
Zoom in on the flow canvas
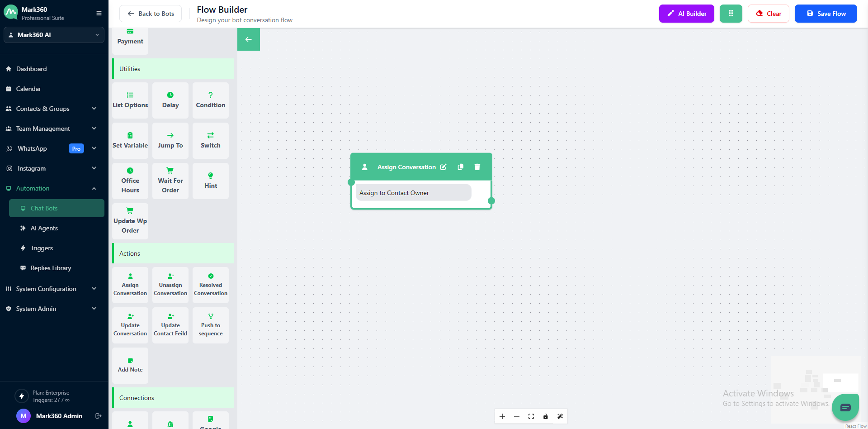click(502, 416)
